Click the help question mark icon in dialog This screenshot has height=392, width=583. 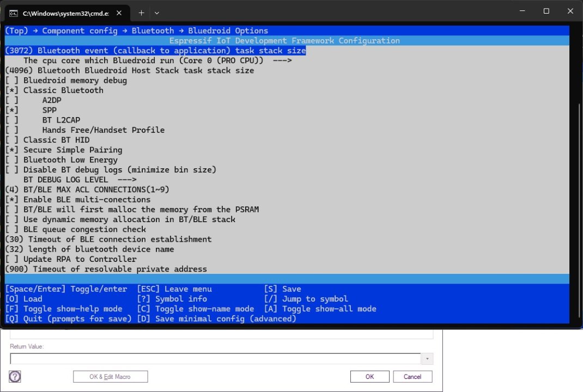15,376
